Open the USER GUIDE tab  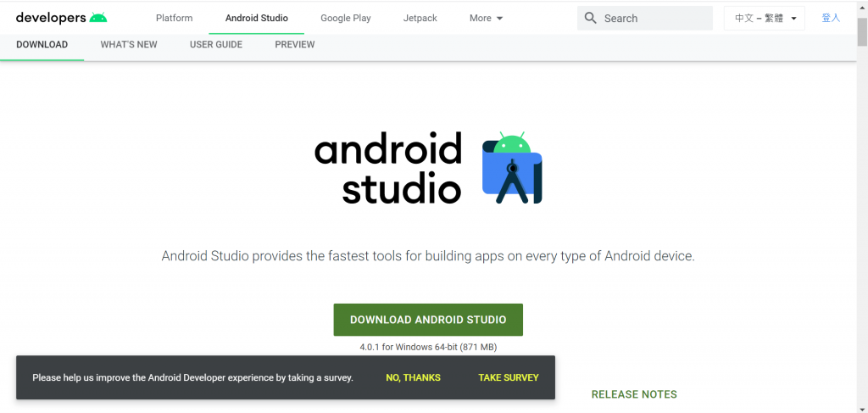pos(216,45)
